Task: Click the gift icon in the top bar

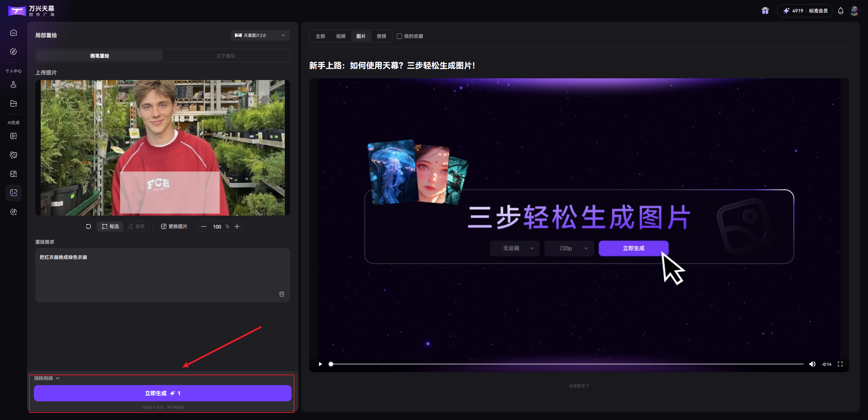Action: (765, 11)
